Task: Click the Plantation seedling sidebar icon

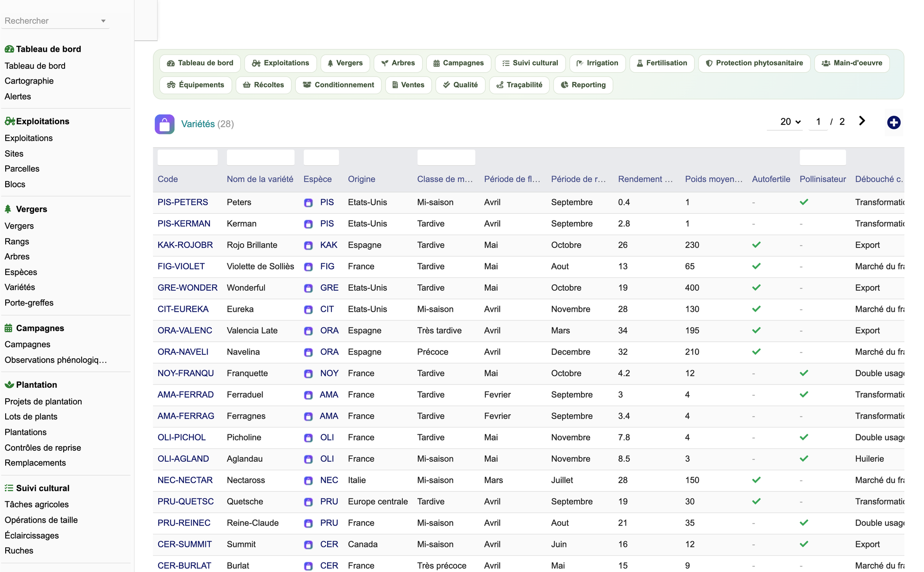Action: click(9, 384)
